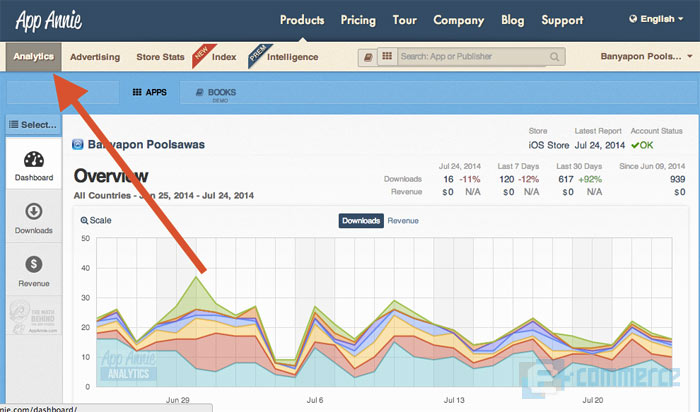Click the Overview heading
The width and height of the screenshot is (700, 412).
click(111, 175)
